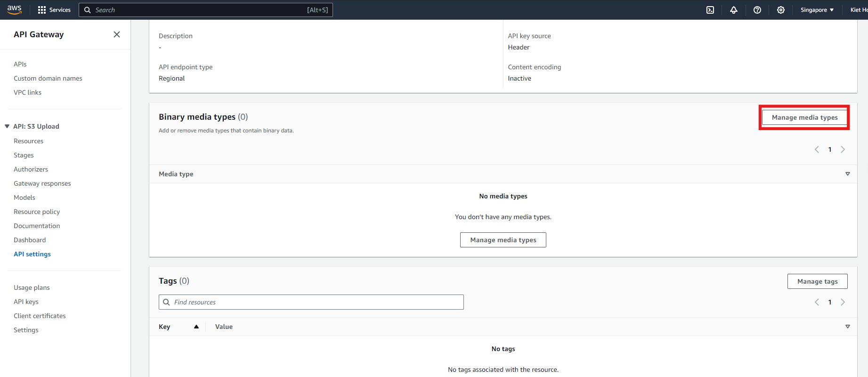Open Settings in the sidebar
868x377 pixels.
click(26, 330)
